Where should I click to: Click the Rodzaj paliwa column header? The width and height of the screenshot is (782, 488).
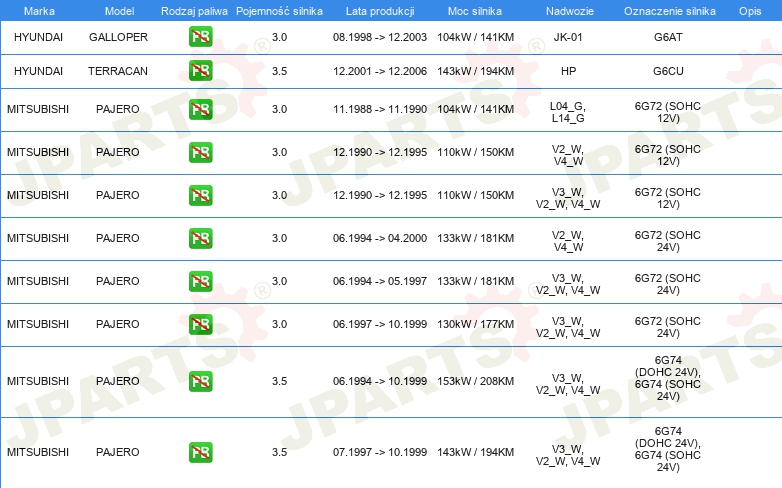[194, 11]
